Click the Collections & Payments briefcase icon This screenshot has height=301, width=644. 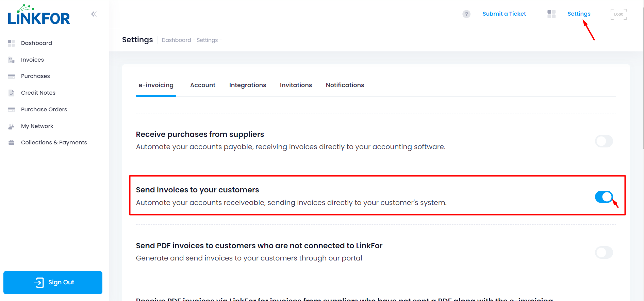click(11, 143)
